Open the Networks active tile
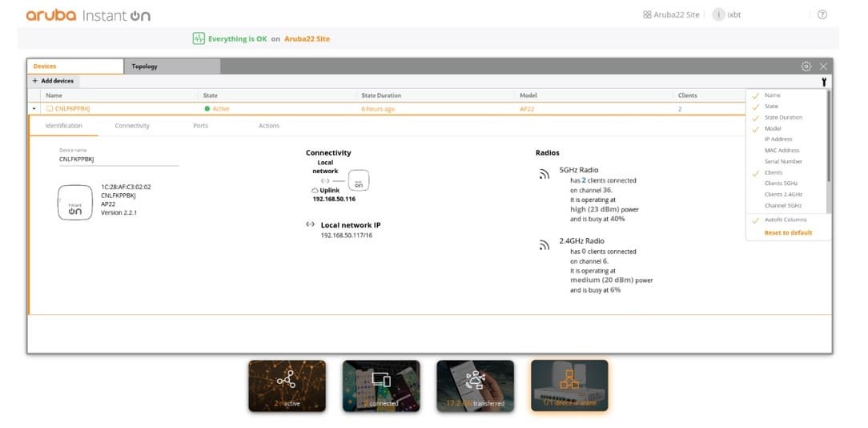 287,386
